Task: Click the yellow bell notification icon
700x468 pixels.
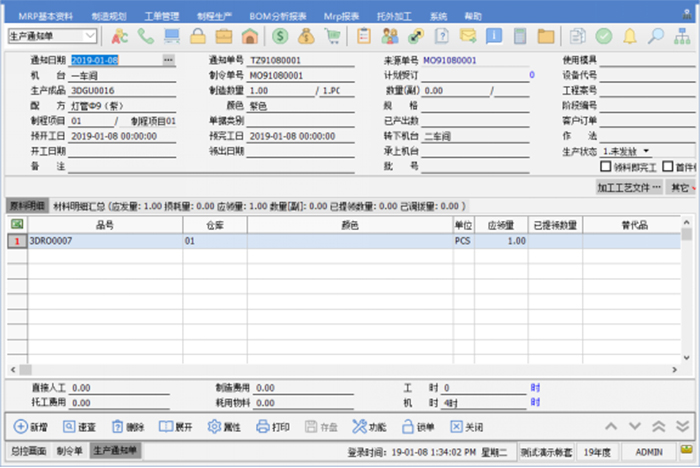Action: 630,36
